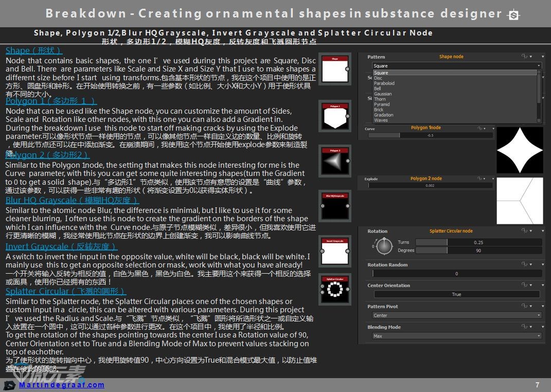Viewport: 551px width, 392px height.
Task: Click the Splatter Circular node thumbnail
Action: [x=335, y=289]
